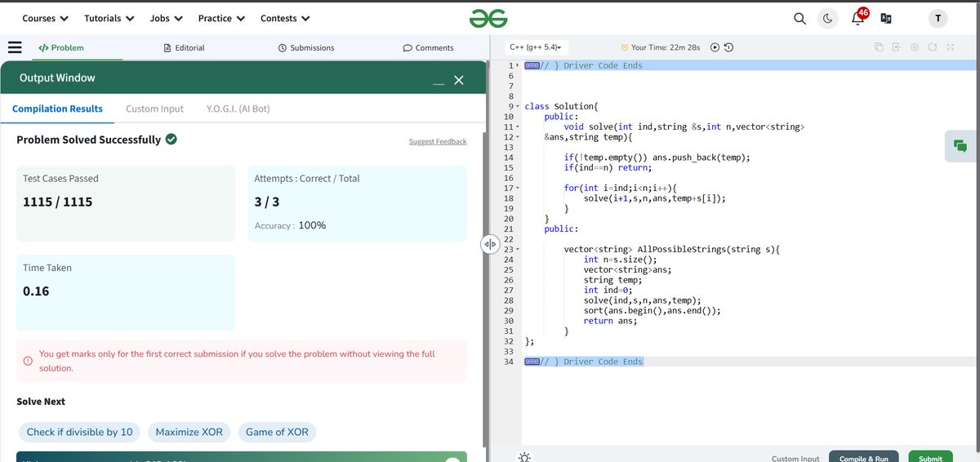Switch to the Submissions tab
The width and height of the screenshot is (980, 462).
(x=306, y=47)
